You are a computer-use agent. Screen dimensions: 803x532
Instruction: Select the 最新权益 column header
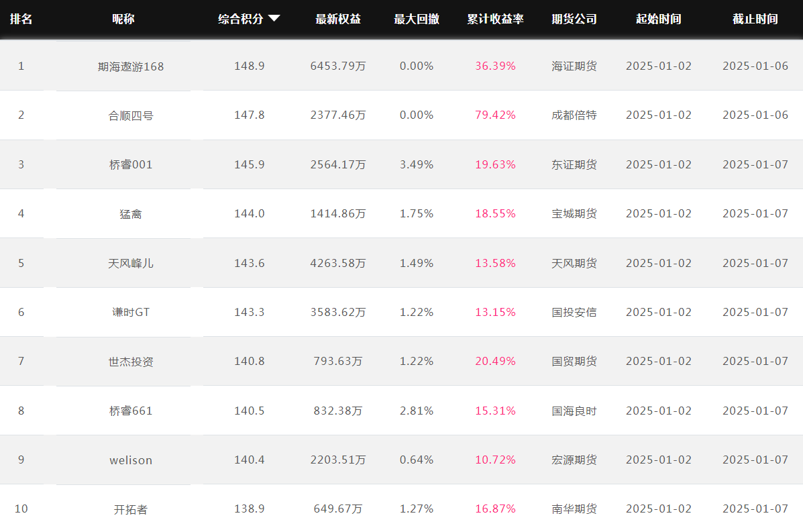point(338,19)
